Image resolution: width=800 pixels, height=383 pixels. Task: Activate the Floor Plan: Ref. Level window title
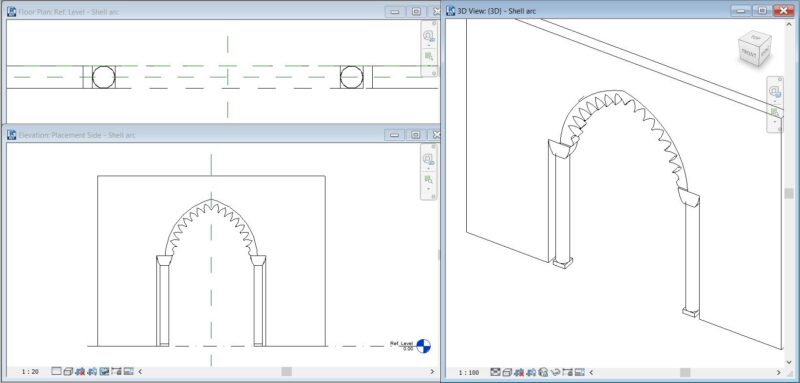[x=68, y=11]
